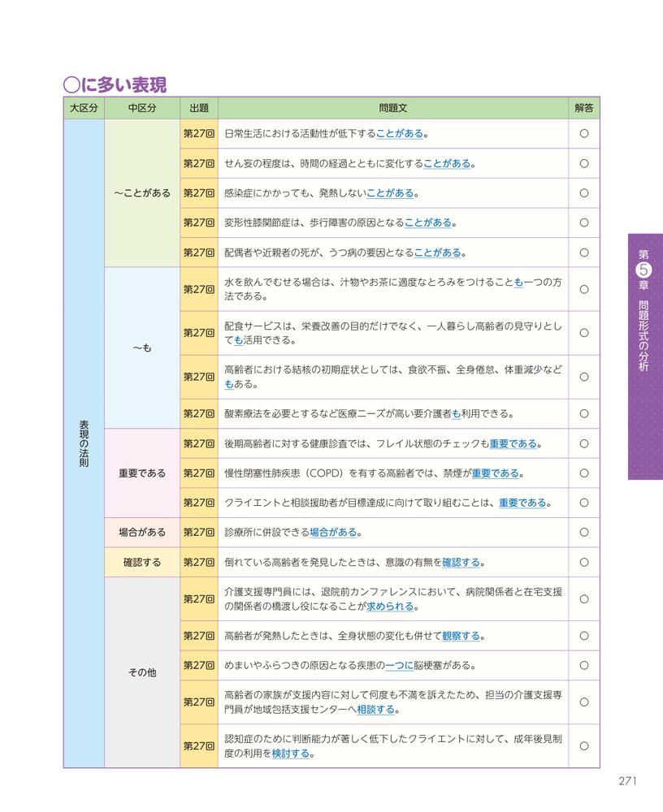This screenshot has height=812, width=663.
Task: Click the ○ answer for 変形性膝関節症 row
Action: pos(584,222)
